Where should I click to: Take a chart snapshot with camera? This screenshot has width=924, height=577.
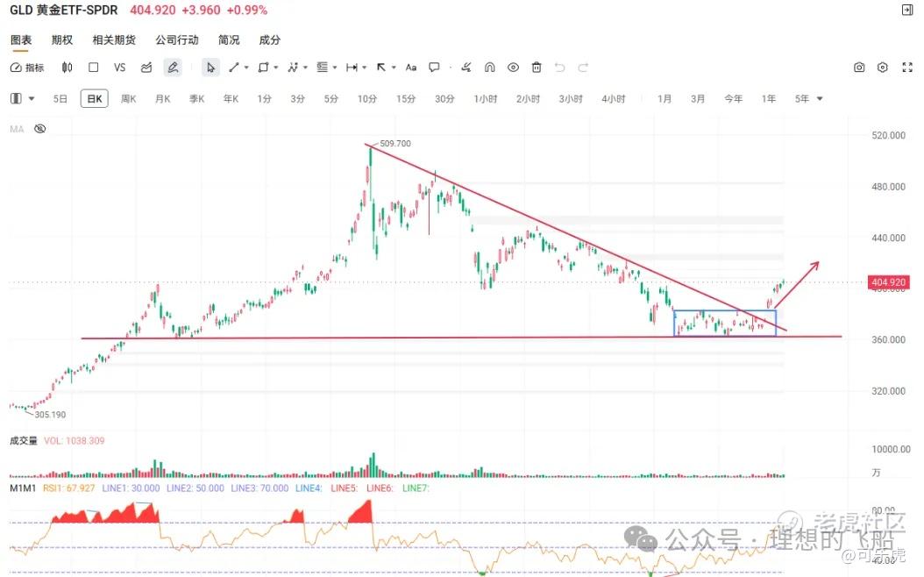pos(859,68)
